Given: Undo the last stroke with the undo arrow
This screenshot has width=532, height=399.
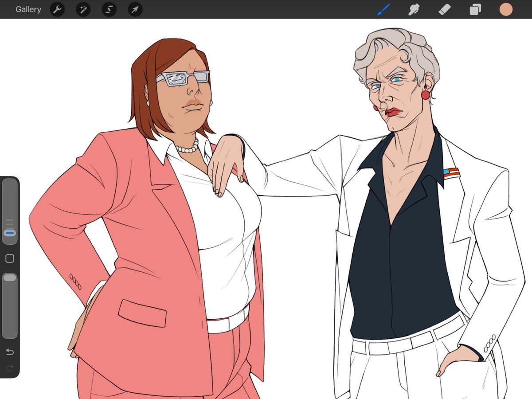Looking at the screenshot, I should (x=10, y=352).
